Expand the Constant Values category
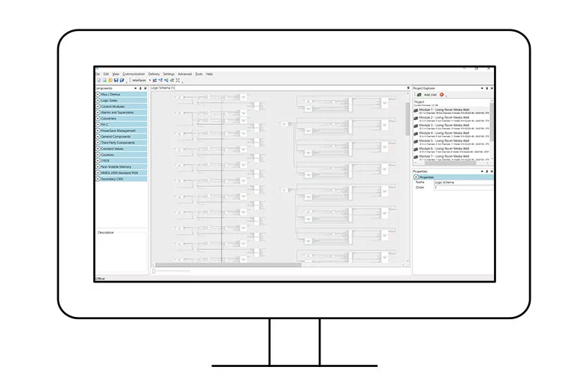588x392 pixels. pyautogui.click(x=98, y=149)
